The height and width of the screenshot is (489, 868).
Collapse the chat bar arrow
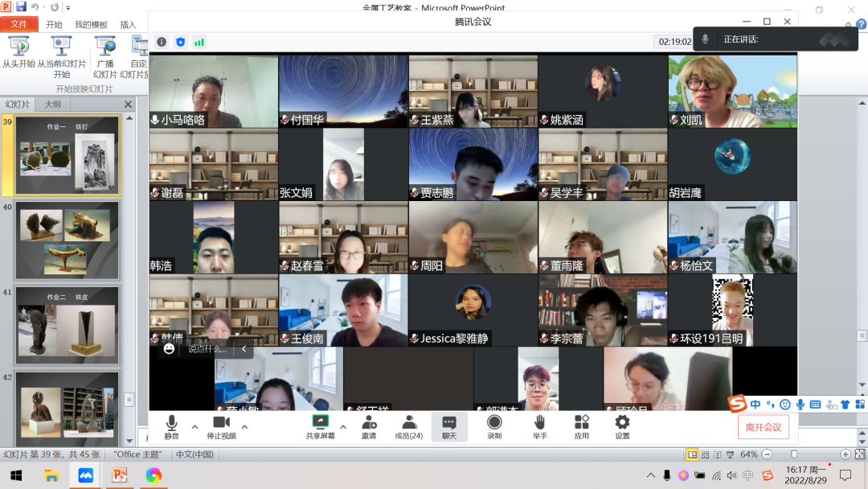tap(244, 349)
